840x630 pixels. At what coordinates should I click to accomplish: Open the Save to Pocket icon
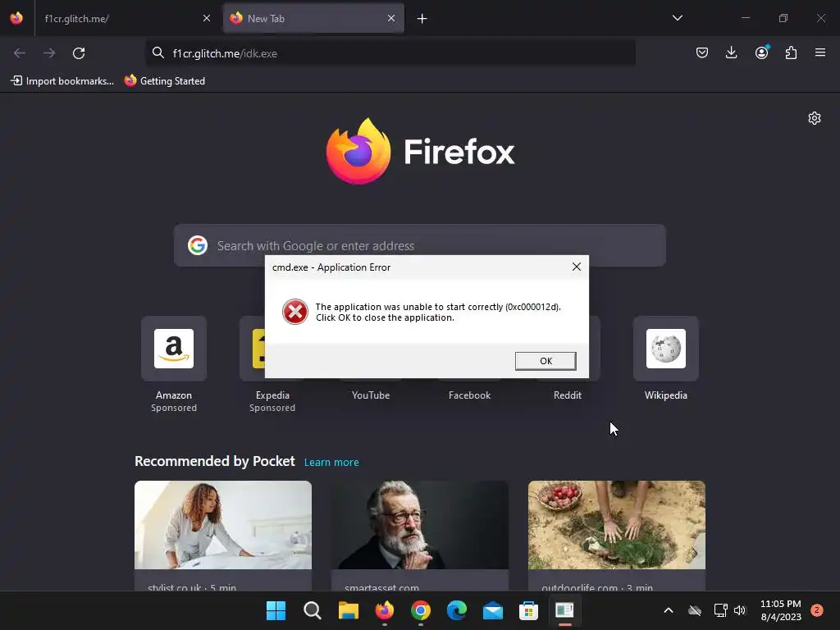pyautogui.click(x=702, y=52)
